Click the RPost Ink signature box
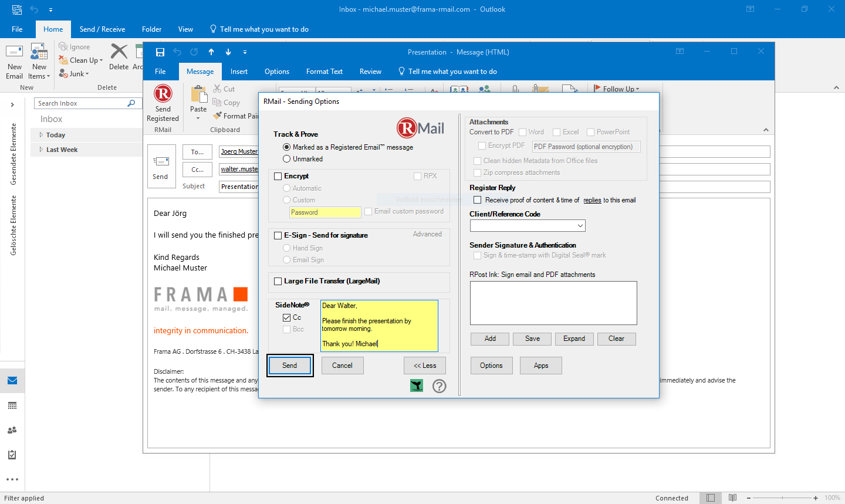The height and width of the screenshot is (504, 845). (x=553, y=303)
